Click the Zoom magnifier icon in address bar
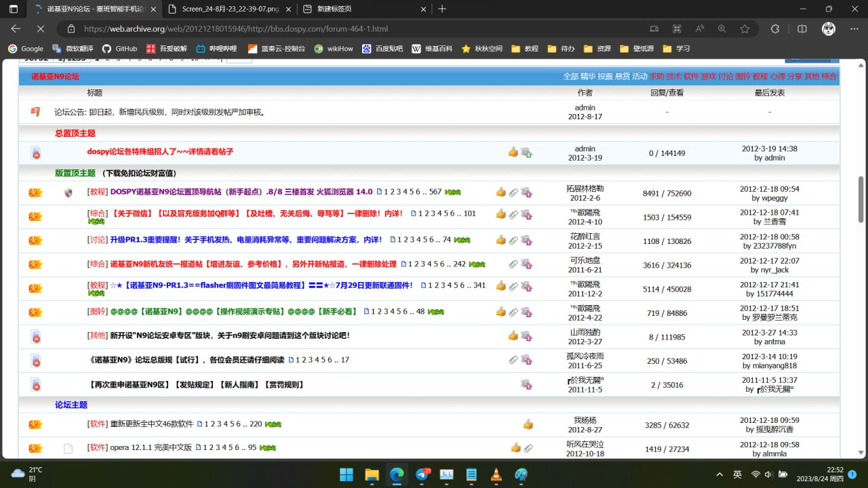The height and width of the screenshot is (488, 868). click(722, 29)
